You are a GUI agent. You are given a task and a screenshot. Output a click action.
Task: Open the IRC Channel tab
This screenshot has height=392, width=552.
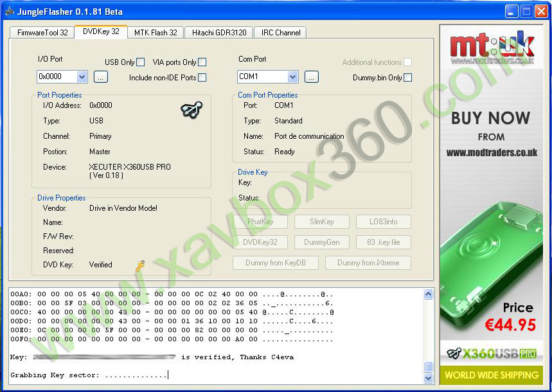[x=281, y=33]
